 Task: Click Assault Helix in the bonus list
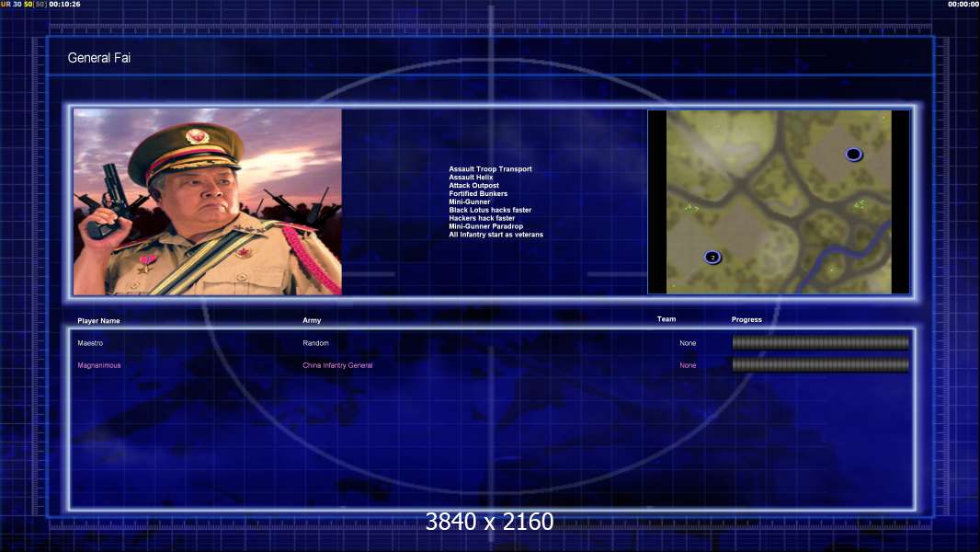[471, 177]
